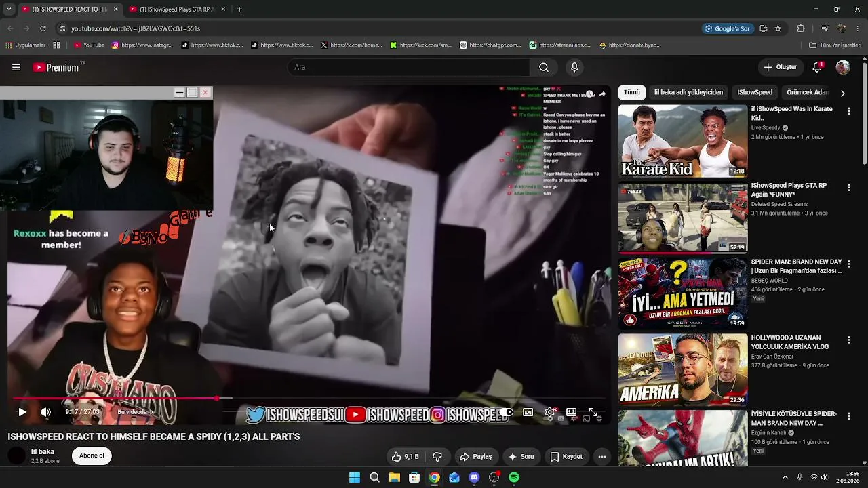Image resolution: width=868 pixels, height=488 pixels.
Task: Open IShowSpeed Plays GTA RP thumbnail
Action: [x=683, y=218]
